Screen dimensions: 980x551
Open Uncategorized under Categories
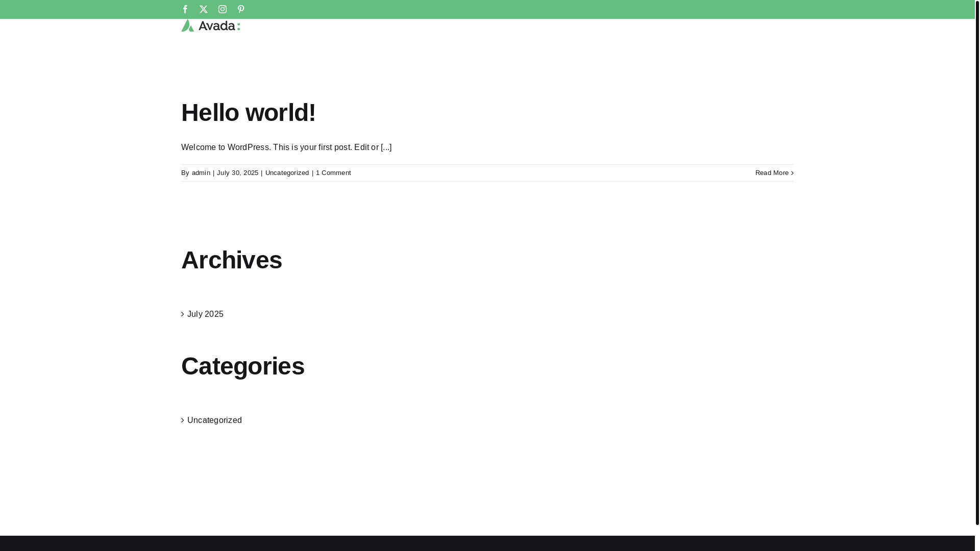tap(214, 420)
